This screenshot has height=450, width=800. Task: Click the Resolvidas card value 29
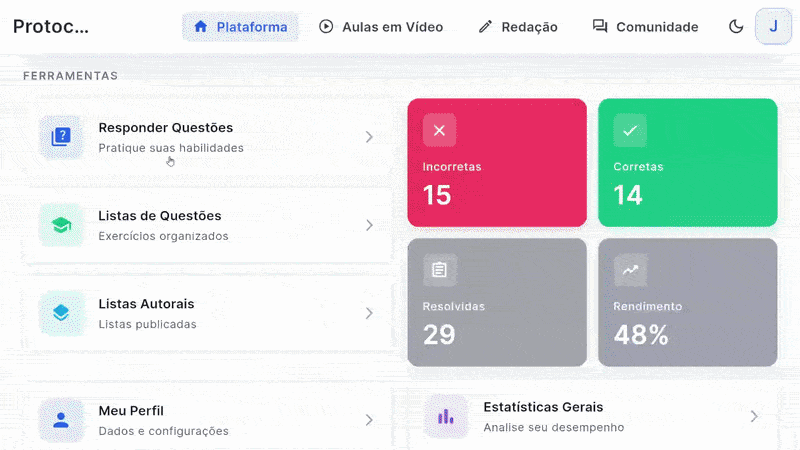(439, 335)
